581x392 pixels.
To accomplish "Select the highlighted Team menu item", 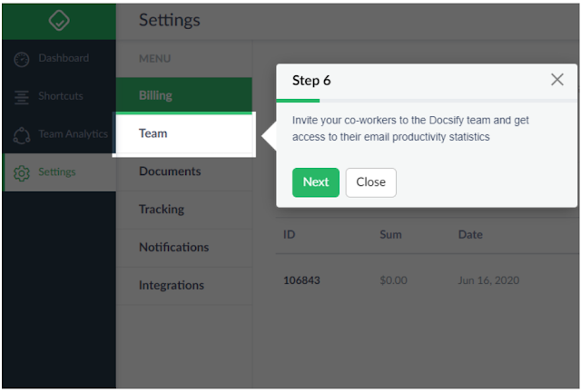I will click(x=153, y=133).
